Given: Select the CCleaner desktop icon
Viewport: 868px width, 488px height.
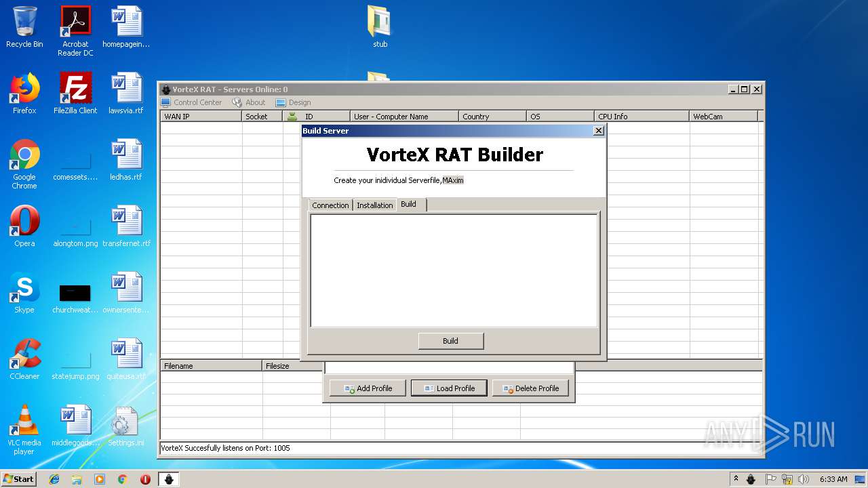Looking at the screenshot, I should pyautogui.click(x=24, y=359).
